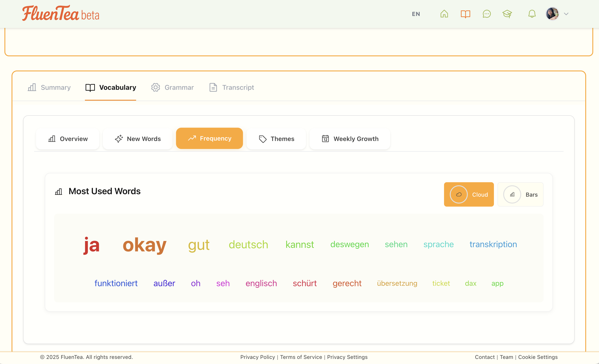Enable Cloud view for Most Used Words
599x364 pixels.
click(469, 194)
